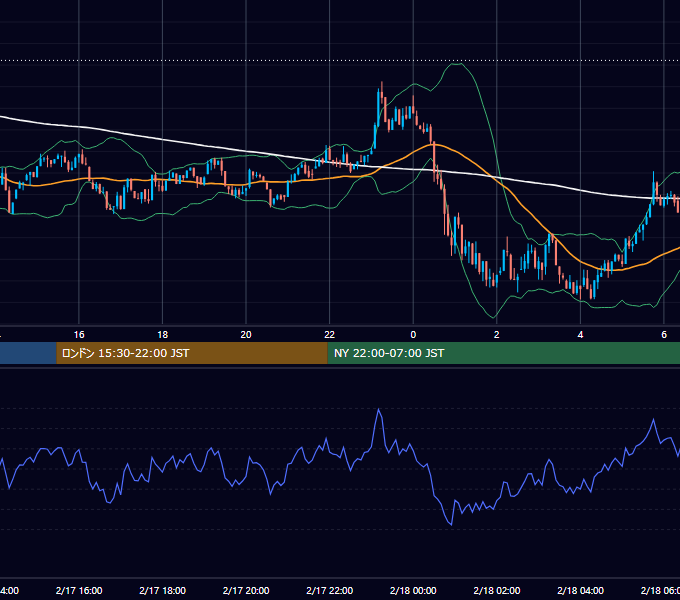Click the London session bar 15:30-22:00 JST
Screen dimensions: 680x600
click(192, 353)
